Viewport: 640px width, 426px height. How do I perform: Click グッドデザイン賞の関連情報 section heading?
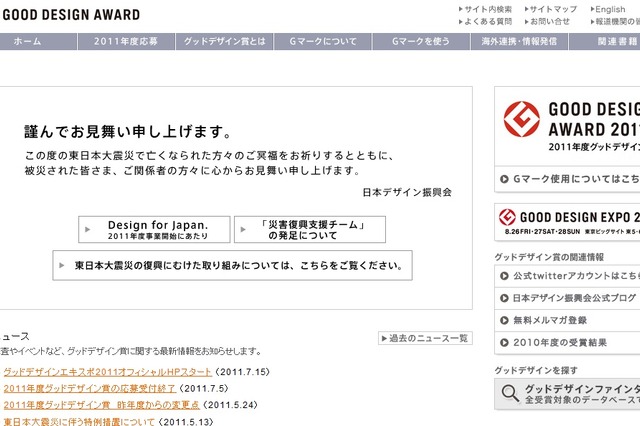pos(549,257)
